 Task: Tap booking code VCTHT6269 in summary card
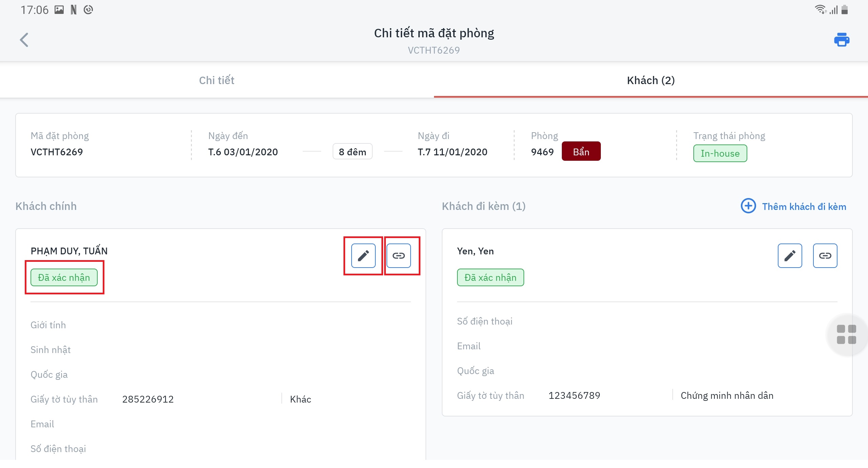(57, 152)
